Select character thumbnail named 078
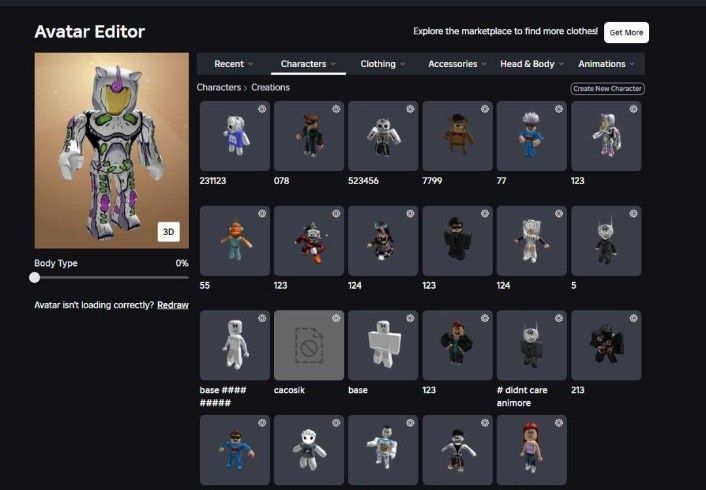Screen dimensions: 706x490 click(x=309, y=136)
